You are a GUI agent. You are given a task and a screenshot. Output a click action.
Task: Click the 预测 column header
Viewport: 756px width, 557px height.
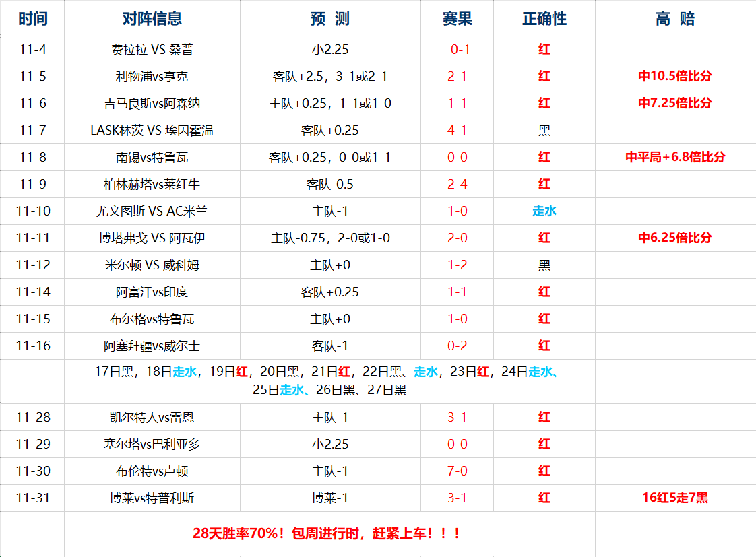329,19
